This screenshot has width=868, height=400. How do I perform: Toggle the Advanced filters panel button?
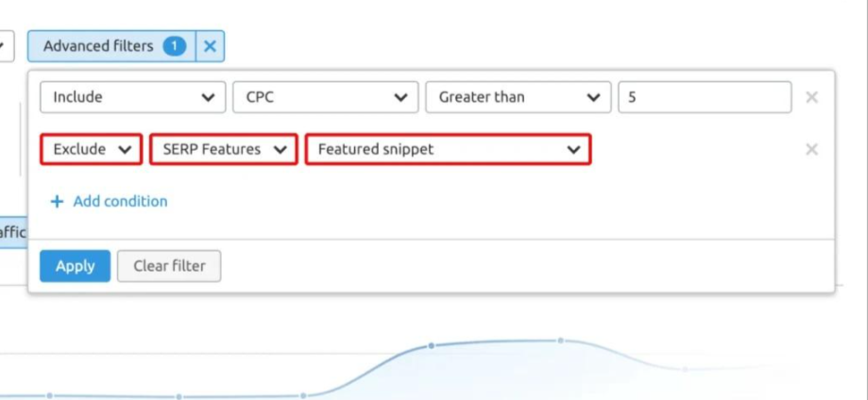point(99,46)
